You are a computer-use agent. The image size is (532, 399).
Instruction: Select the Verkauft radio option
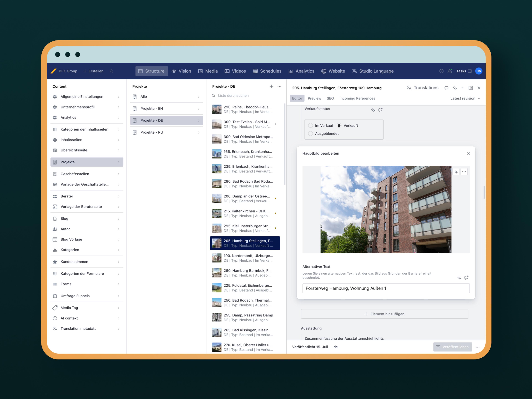339,126
